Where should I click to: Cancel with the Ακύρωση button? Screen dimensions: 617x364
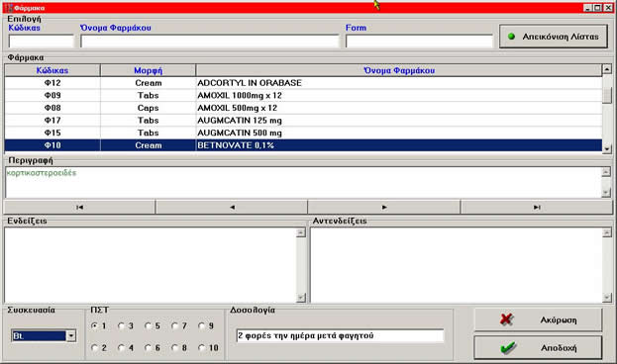(538, 319)
